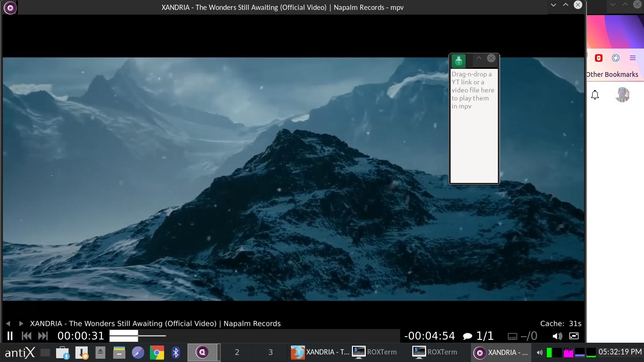Click green flask icon of drop window
644x362 pixels.
459,61
